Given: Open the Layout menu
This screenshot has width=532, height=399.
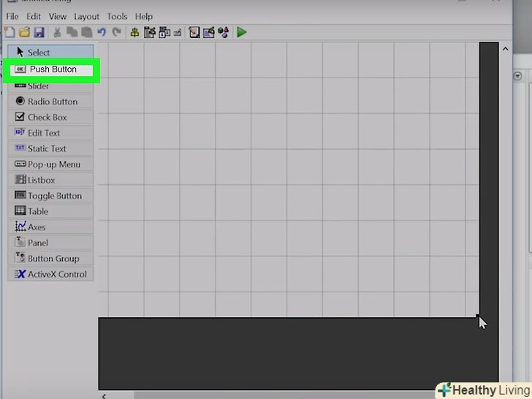Looking at the screenshot, I should coord(86,16).
